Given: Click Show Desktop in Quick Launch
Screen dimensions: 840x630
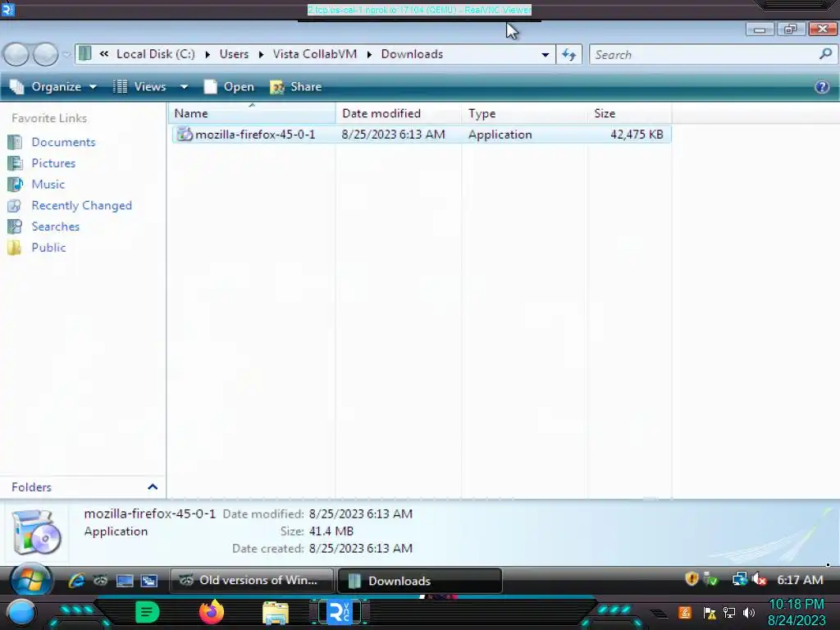Looking at the screenshot, I should 125,581.
